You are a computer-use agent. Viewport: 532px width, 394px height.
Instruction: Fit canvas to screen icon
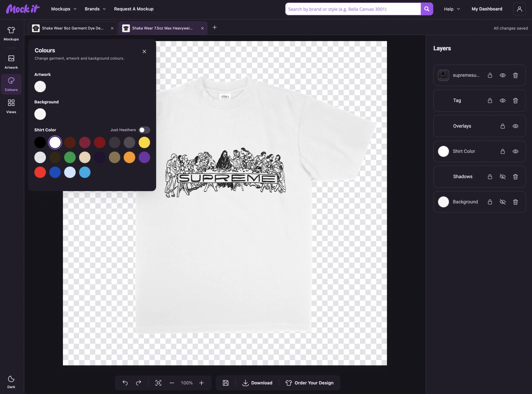click(158, 383)
